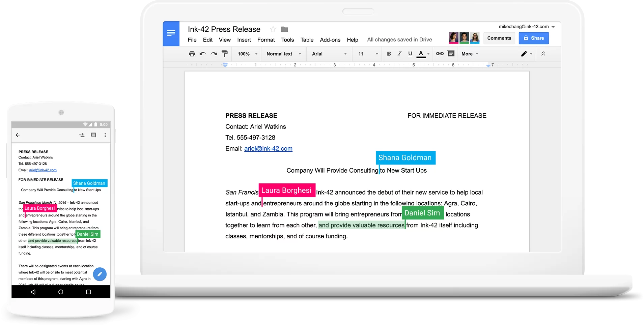Click the left indent marker on the ruler
The height and width of the screenshot is (325, 644).
coord(225,65)
